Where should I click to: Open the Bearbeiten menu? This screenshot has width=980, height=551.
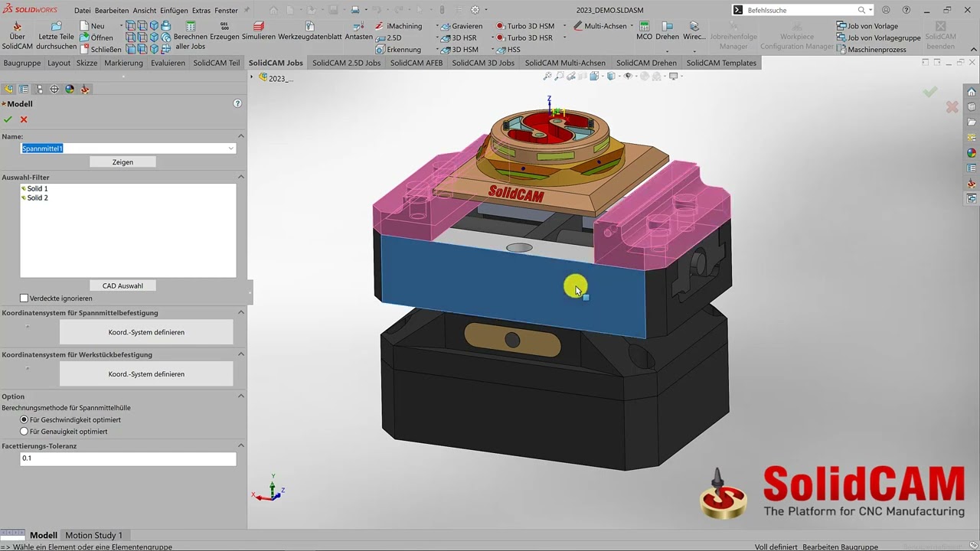tap(113, 11)
